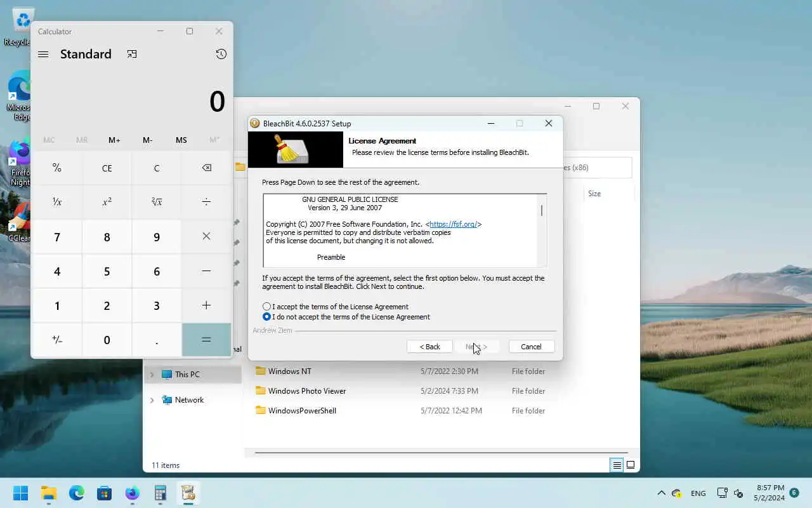The width and height of the screenshot is (812, 508).
Task: Click Size column header in Explorer
Action: pyautogui.click(x=594, y=194)
